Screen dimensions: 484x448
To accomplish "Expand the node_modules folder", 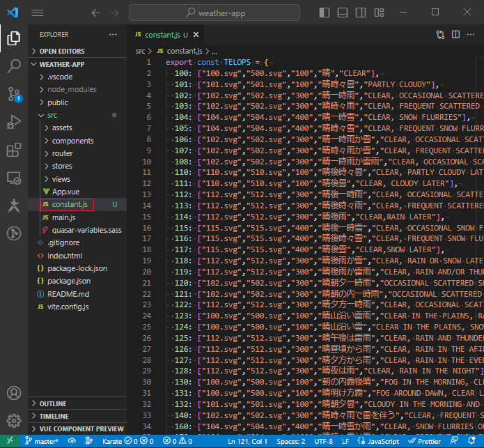I will coord(77,90).
